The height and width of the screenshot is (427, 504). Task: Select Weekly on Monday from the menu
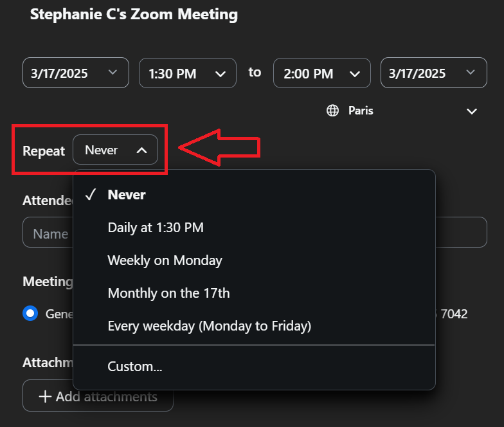pos(165,260)
